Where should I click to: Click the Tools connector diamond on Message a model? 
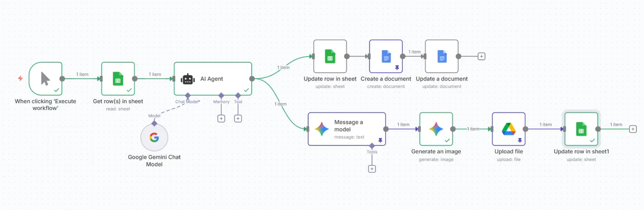point(372,146)
